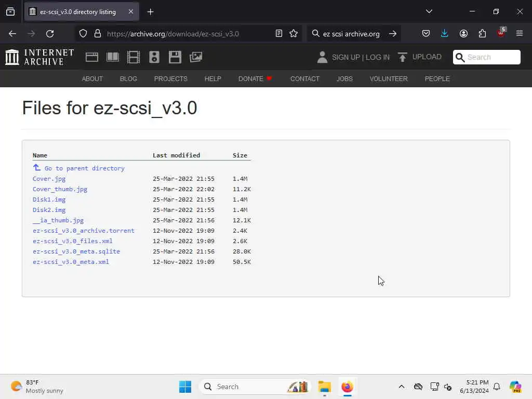Open the Cover.jpg file link
The height and width of the screenshot is (399, 532).
coord(49,179)
